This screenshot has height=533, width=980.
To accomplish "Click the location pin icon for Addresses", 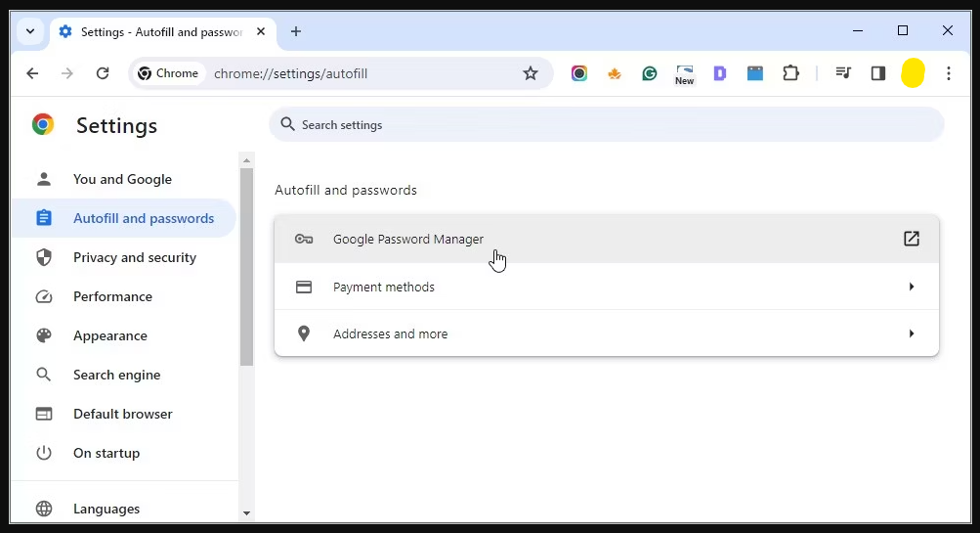I will tap(304, 333).
